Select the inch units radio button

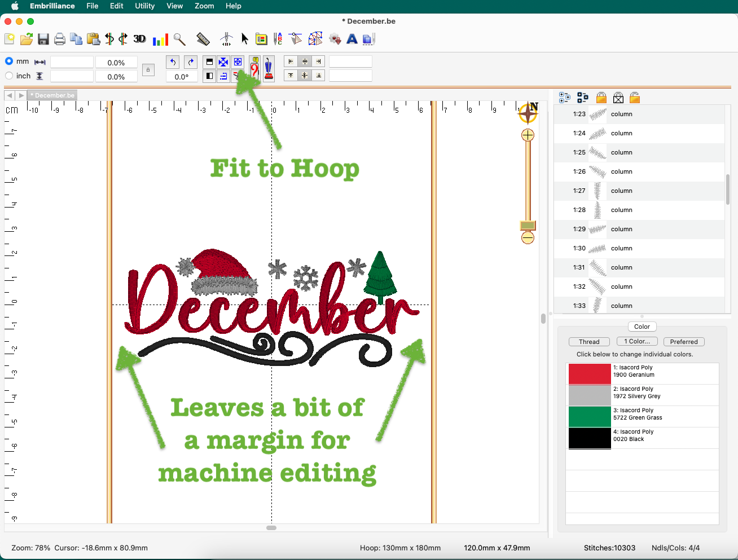pos(9,76)
